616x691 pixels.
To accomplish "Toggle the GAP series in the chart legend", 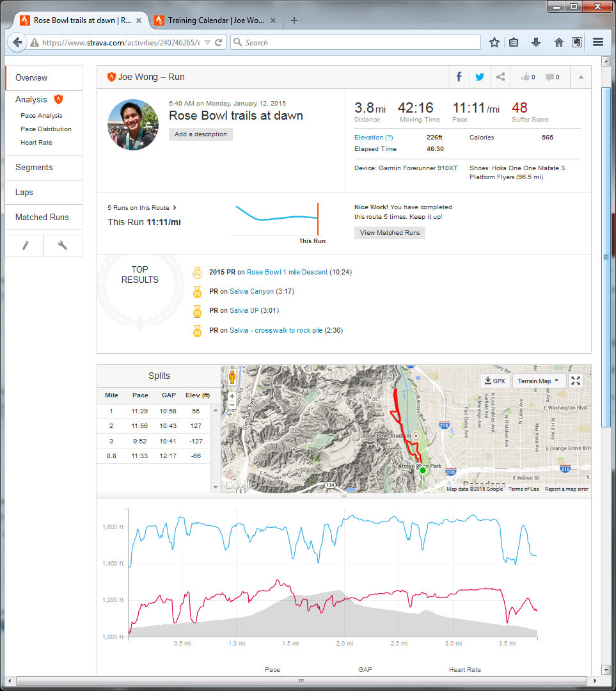I will click(365, 669).
